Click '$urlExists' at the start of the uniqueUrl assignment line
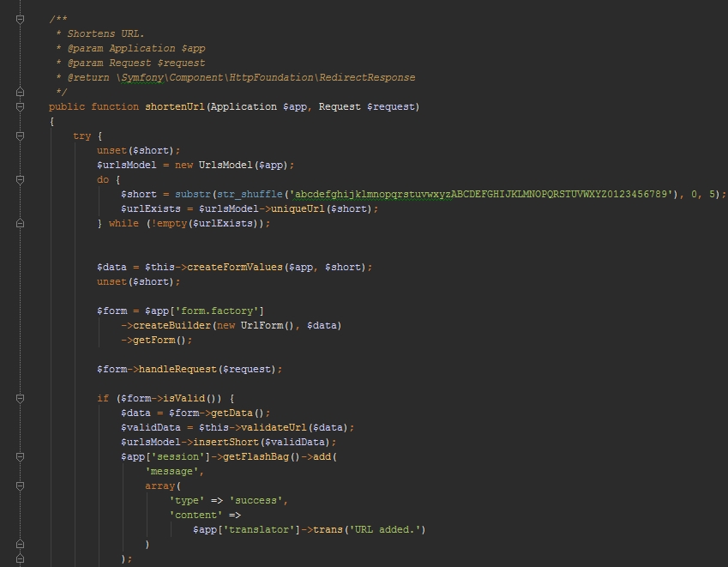The width and height of the screenshot is (728, 567). pyautogui.click(x=150, y=209)
